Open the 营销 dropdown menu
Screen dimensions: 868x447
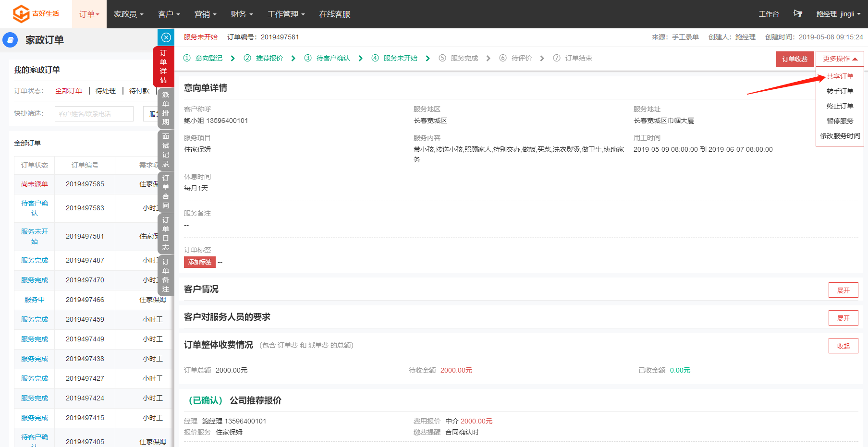(x=205, y=14)
